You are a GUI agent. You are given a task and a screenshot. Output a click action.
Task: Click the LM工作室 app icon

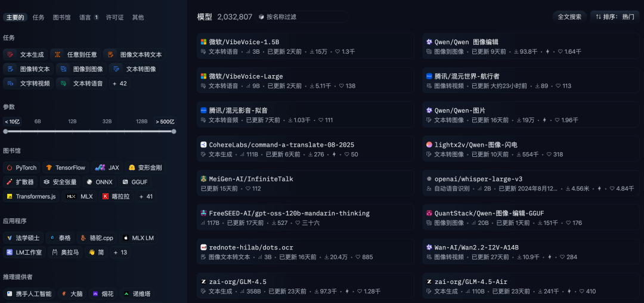click(9, 252)
